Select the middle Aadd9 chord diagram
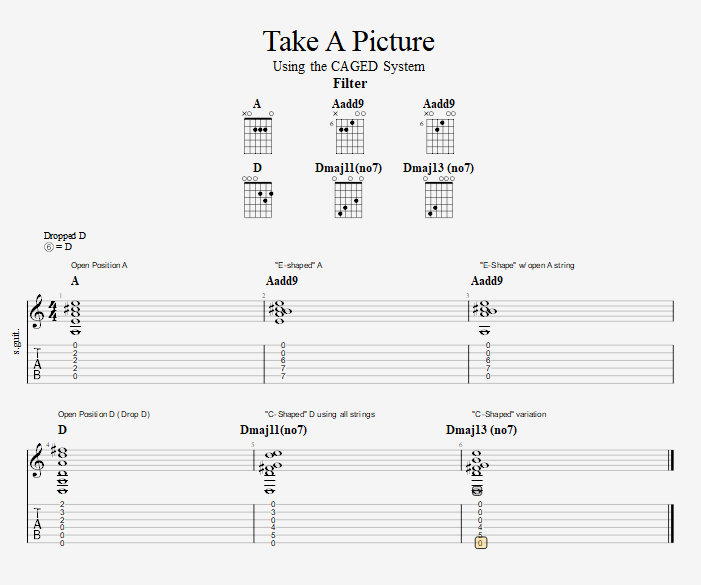The height and width of the screenshot is (585, 701). pos(348,132)
